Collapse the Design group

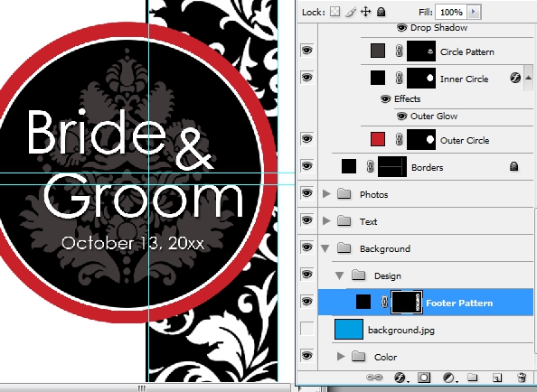[340, 275]
